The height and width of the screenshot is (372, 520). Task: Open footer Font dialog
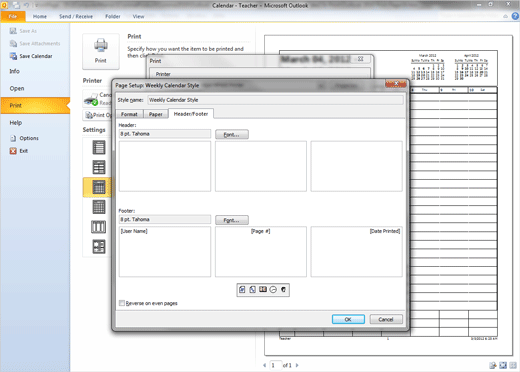[232, 220]
